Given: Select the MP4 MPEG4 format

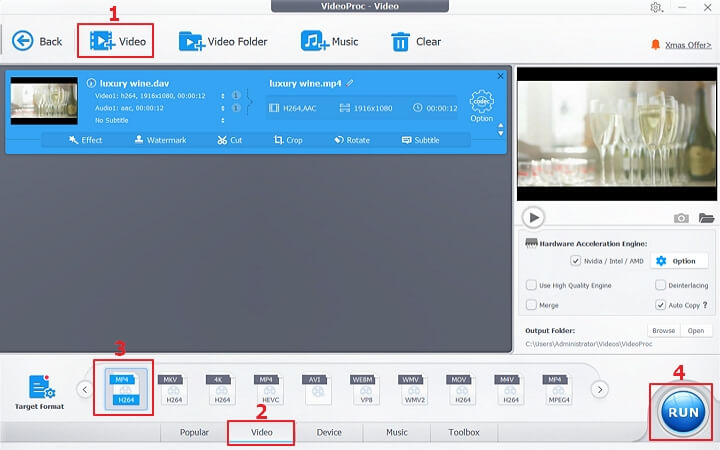Looking at the screenshot, I should 558,389.
